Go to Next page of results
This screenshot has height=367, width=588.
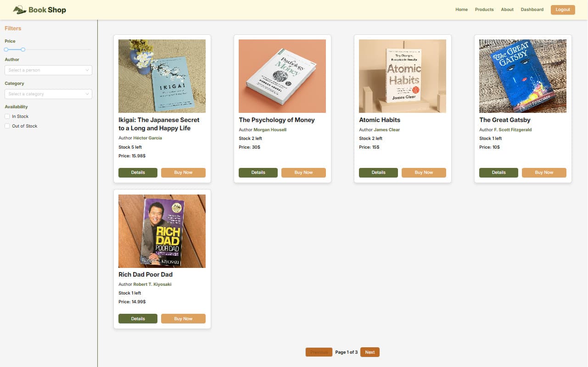[x=370, y=352]
